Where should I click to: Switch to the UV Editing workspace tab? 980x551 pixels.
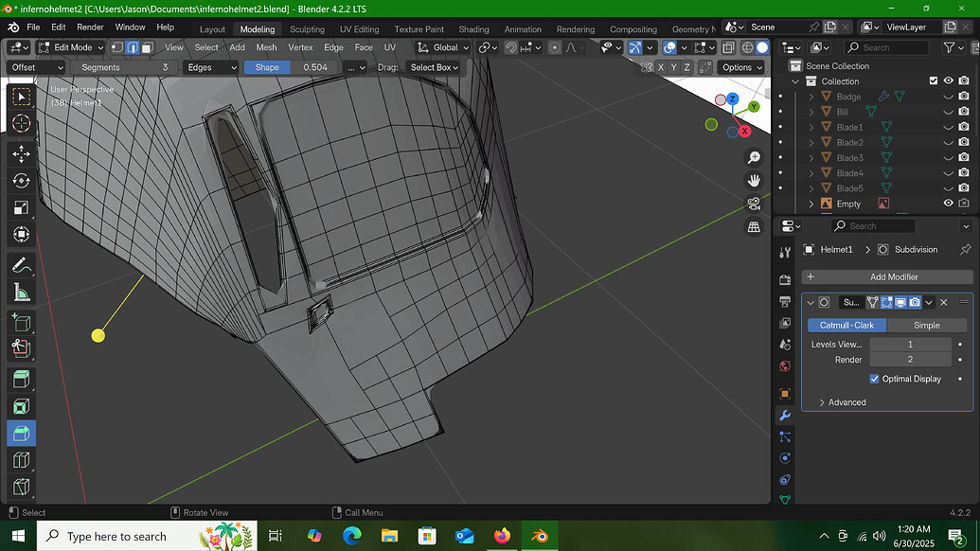click(x=360, y=29)
